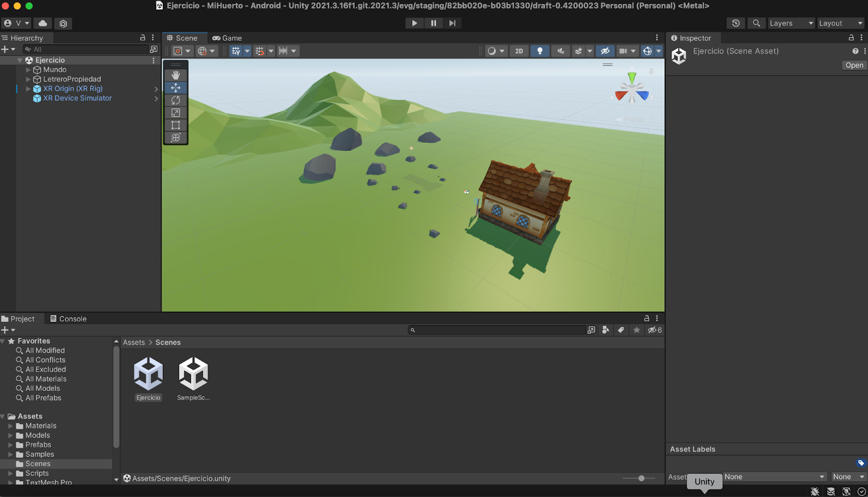Open Inspector help question mark icon

tap(856, 51)
